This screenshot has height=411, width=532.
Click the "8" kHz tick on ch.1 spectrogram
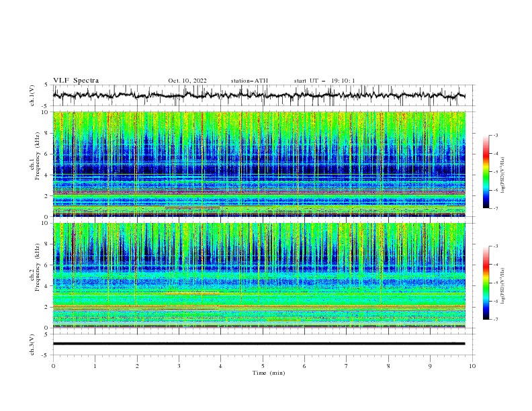click(x=47, y=133)
